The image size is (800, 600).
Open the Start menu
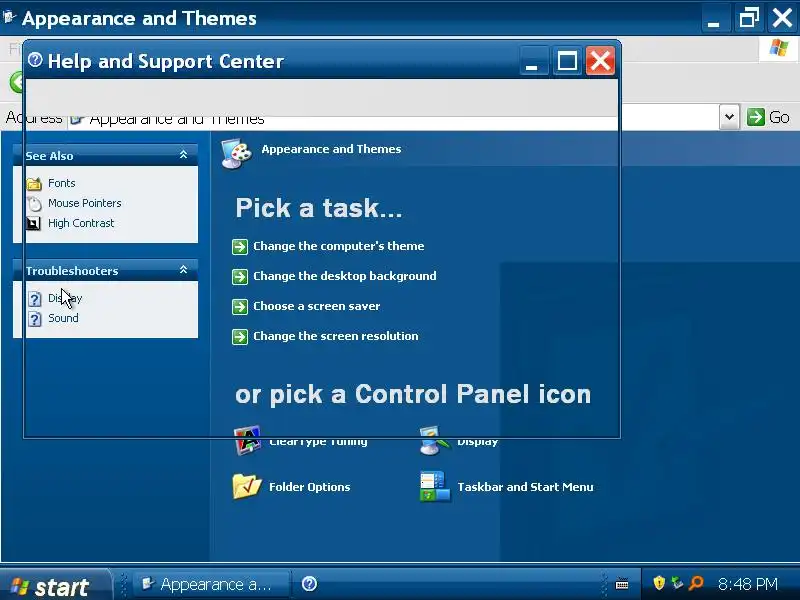tap(55, 585)
